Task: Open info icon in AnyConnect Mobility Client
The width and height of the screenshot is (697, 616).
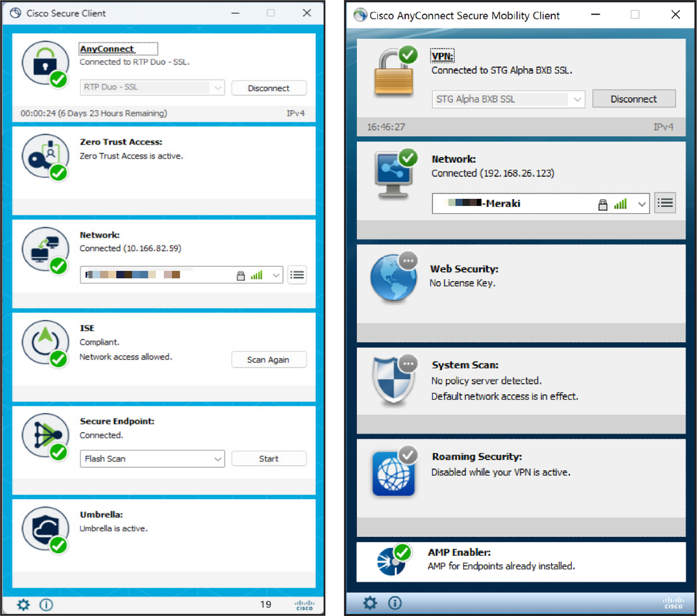Action: pos(395,603)
